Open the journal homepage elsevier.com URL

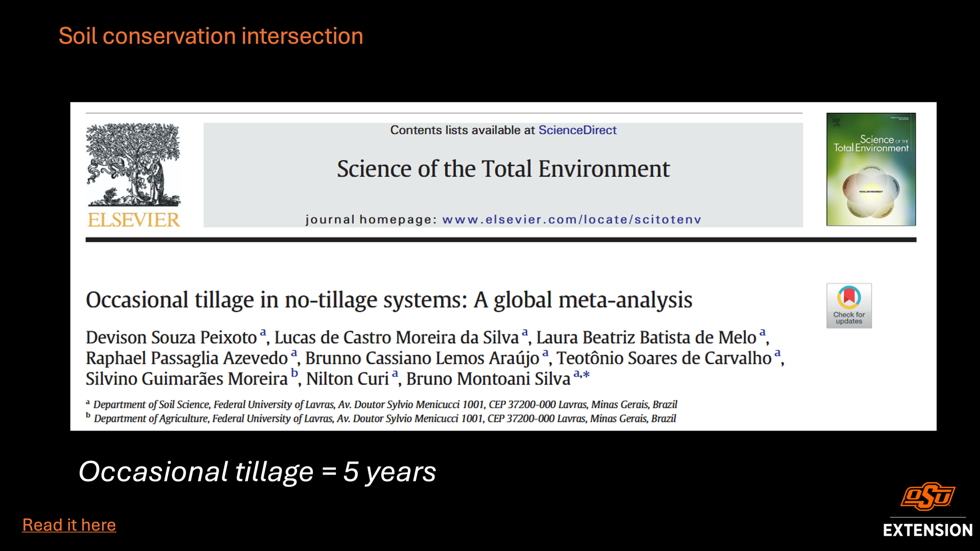571,219
